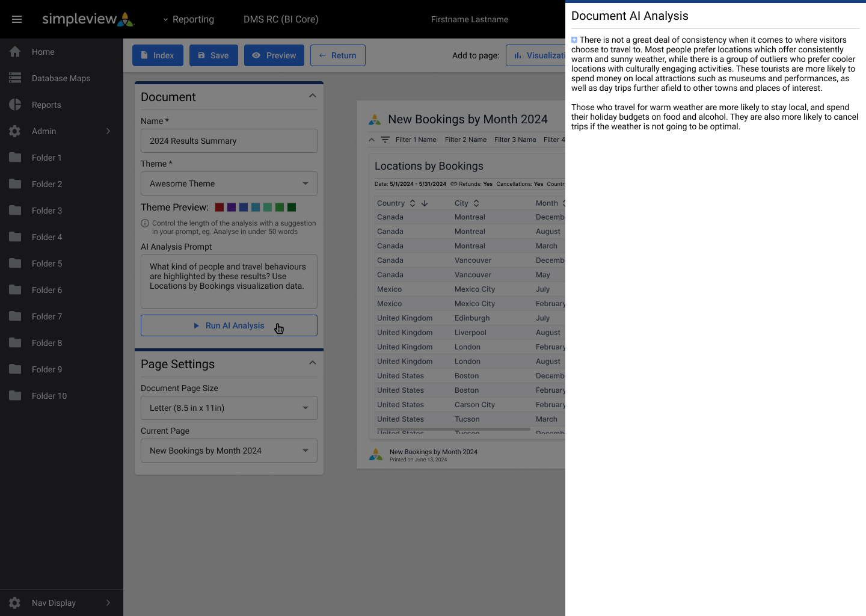Toggle sorting on the Month column
866x616 pixels.
tap(564, 203)
